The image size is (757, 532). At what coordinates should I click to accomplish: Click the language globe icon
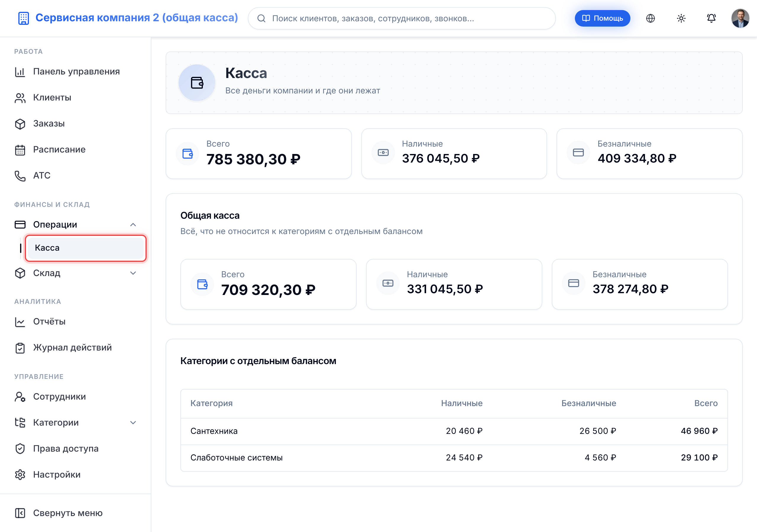click(650, 18)
